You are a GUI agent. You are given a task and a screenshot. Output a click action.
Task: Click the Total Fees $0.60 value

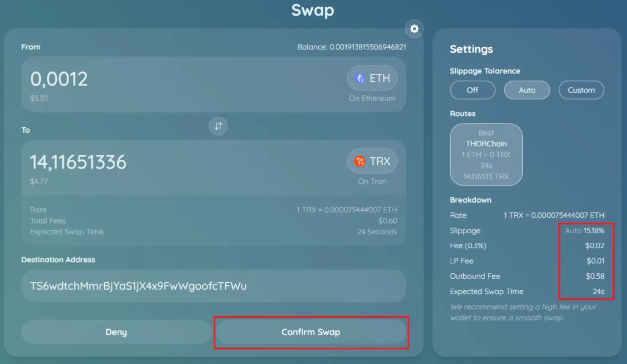coord(388,221)
